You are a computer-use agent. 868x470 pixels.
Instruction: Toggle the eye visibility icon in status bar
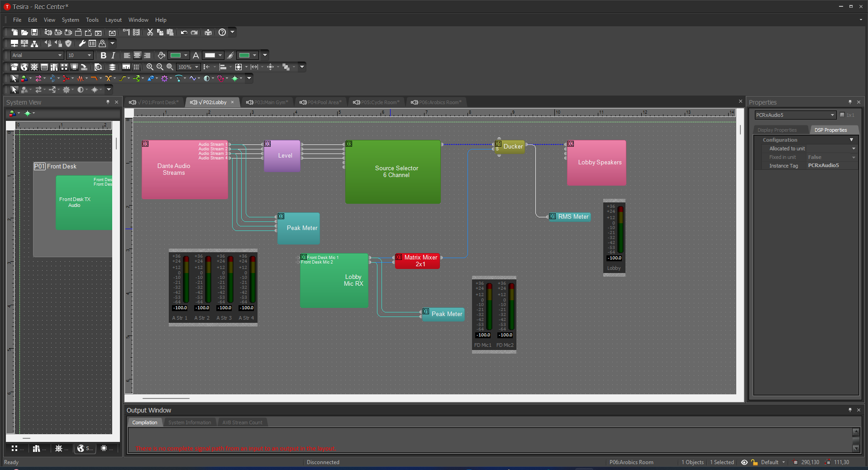pyautogui.click(x=744, y=462)
